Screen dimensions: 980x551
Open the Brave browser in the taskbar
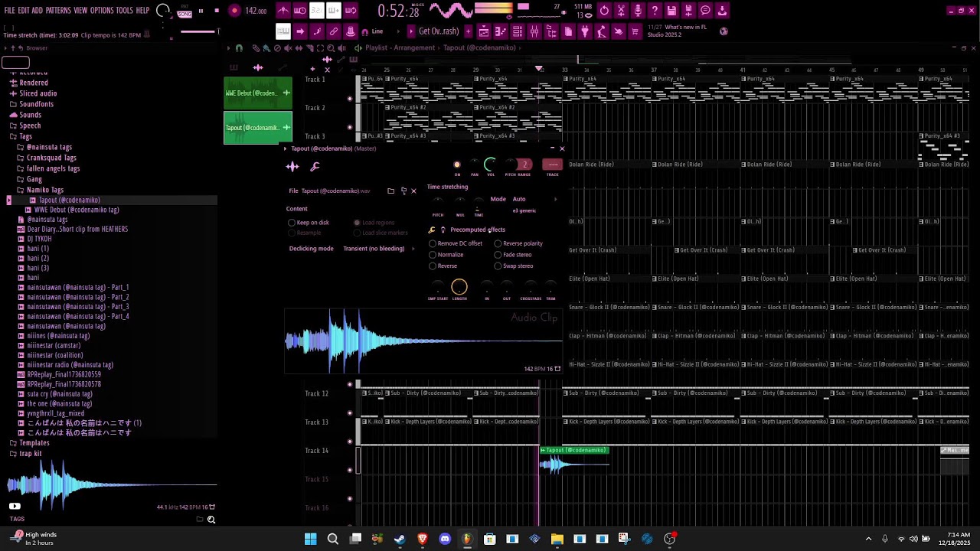422,539
